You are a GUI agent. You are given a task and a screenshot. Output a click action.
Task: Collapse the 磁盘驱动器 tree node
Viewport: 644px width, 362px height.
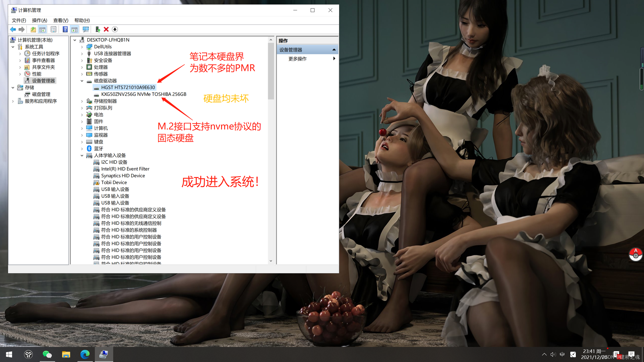click(82, 81)
